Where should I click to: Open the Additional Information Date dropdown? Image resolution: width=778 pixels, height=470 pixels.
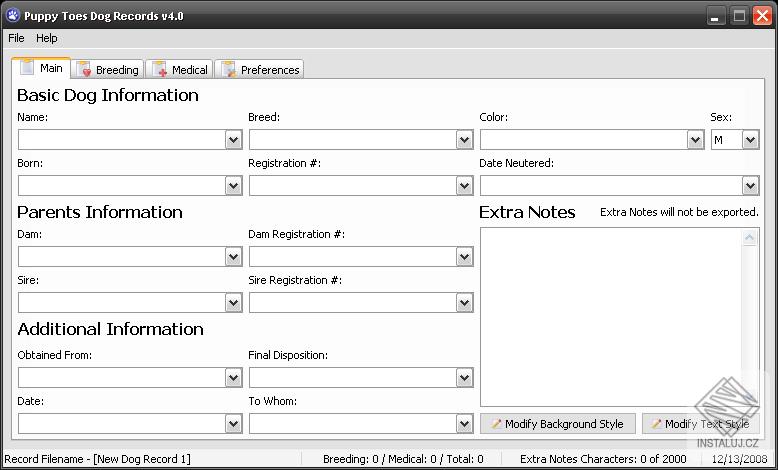(234, 424)
